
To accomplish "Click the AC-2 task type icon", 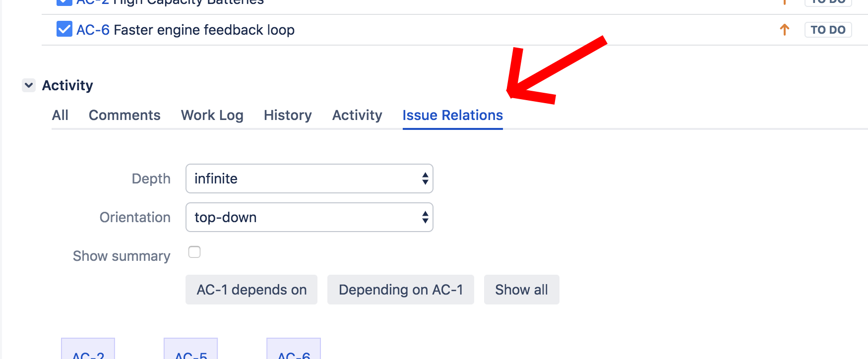I will (64, 2).
